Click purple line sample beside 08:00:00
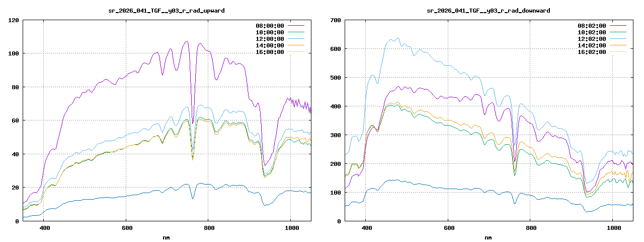The image size is (644, 242). click(x=296, y=26)
